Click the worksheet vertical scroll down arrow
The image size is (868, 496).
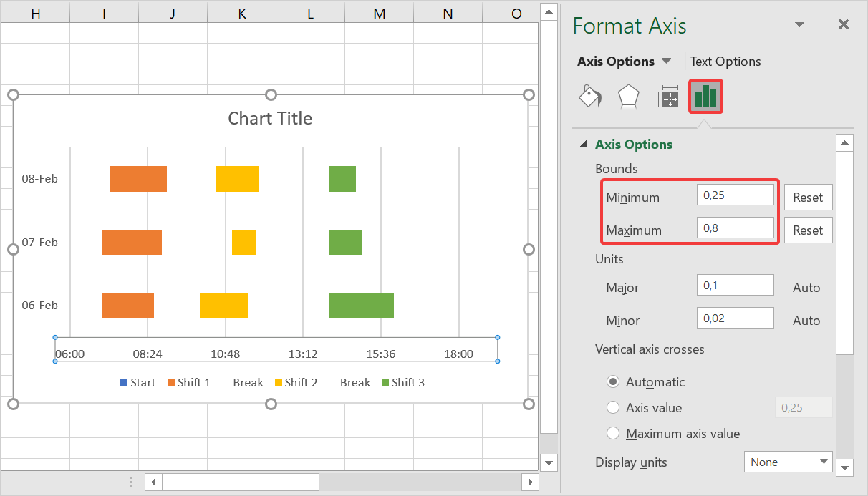pos(549,462)
